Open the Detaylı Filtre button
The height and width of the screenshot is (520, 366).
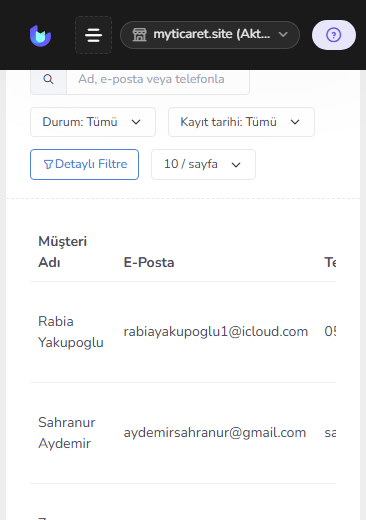pyautogui.click(x=84, y=164)
